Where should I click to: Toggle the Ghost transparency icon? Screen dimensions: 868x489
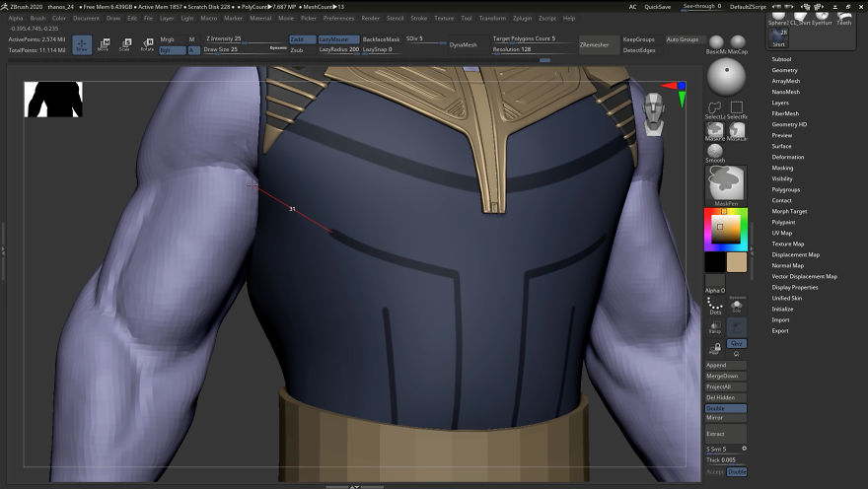(x=737, y=327)
